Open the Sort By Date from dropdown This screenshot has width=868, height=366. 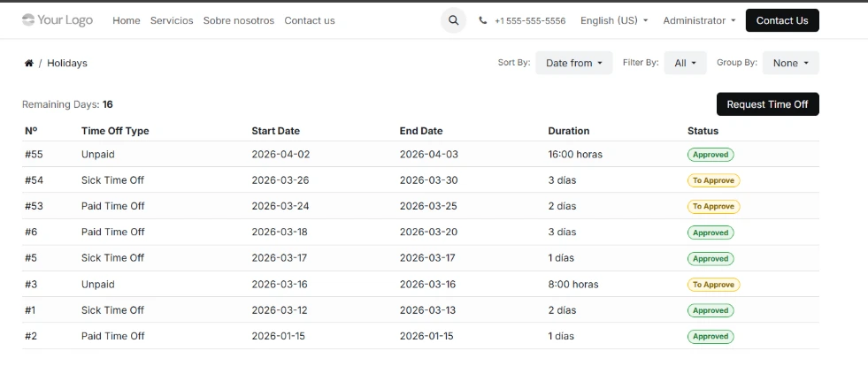click(x=573, y=63)
